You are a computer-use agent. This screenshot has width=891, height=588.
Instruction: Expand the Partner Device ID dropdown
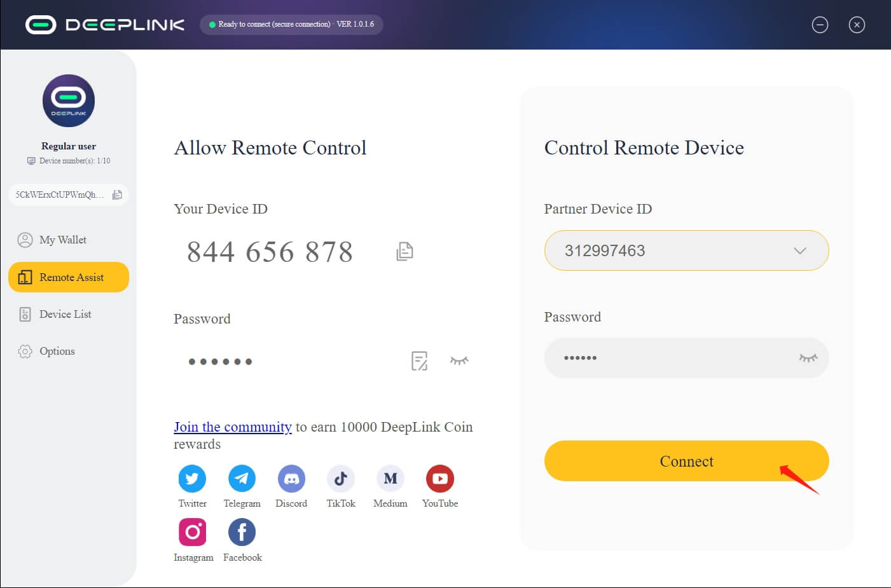tap(800, 250)
